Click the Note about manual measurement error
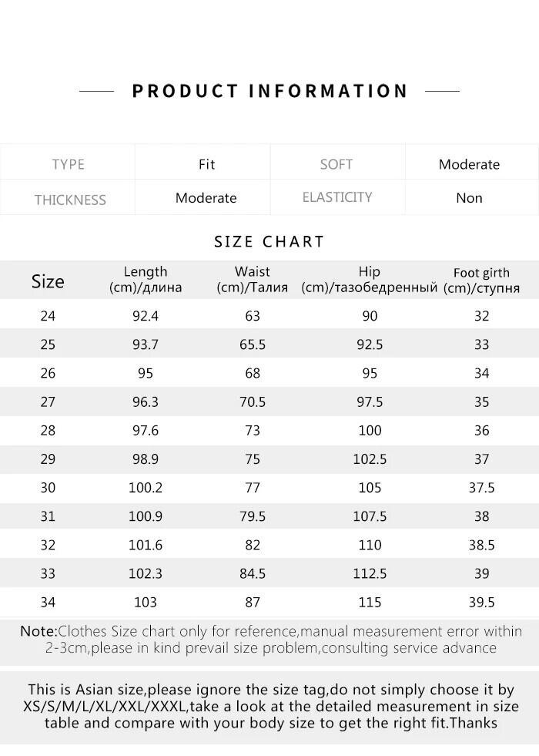 click(269, 640)
